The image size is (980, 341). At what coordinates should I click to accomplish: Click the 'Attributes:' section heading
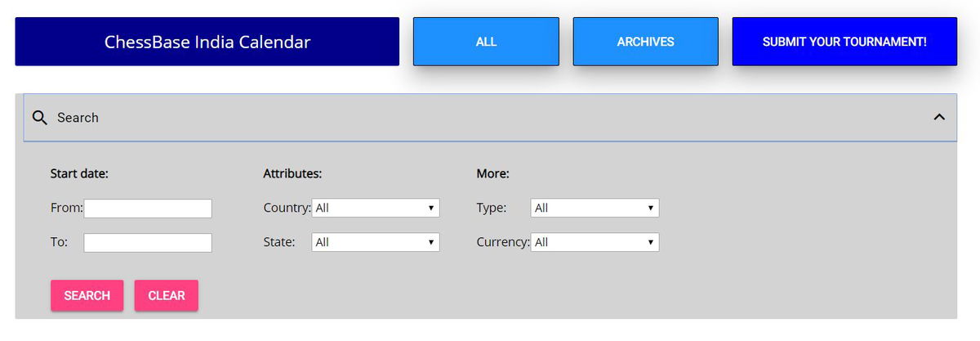pos(292,173)
